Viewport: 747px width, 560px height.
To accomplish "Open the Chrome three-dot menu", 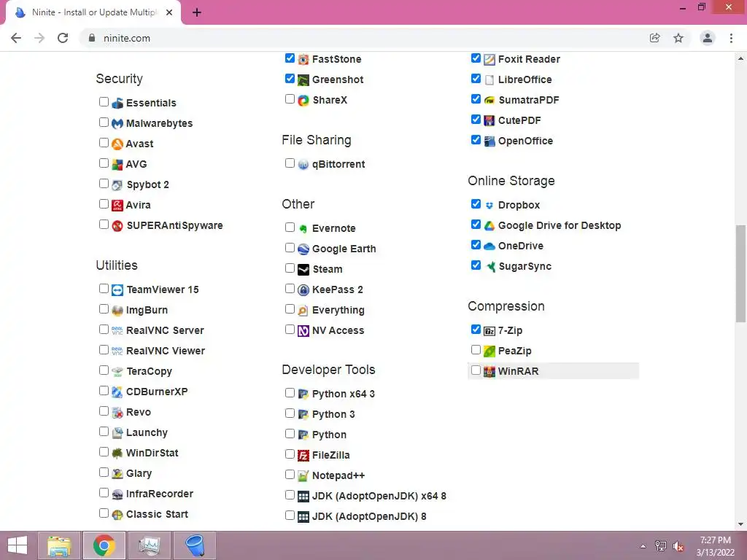I will [731, 38].
